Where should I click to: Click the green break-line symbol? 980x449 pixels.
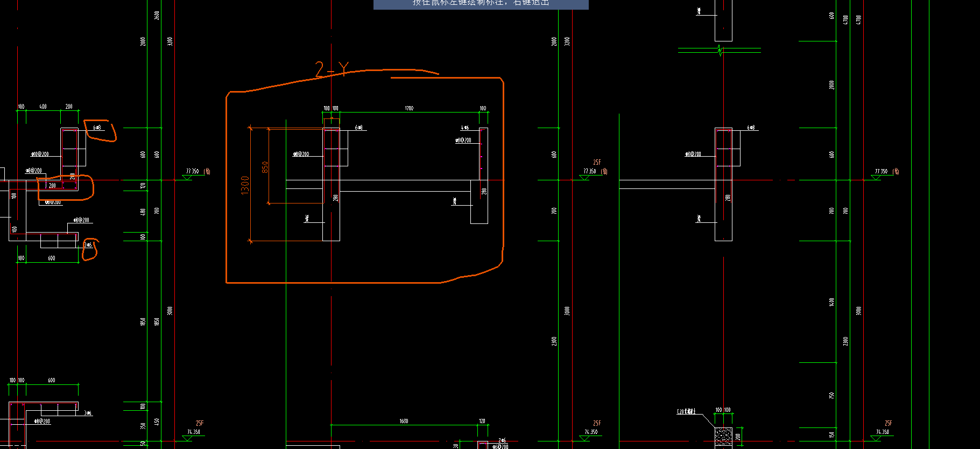[720, 51]
